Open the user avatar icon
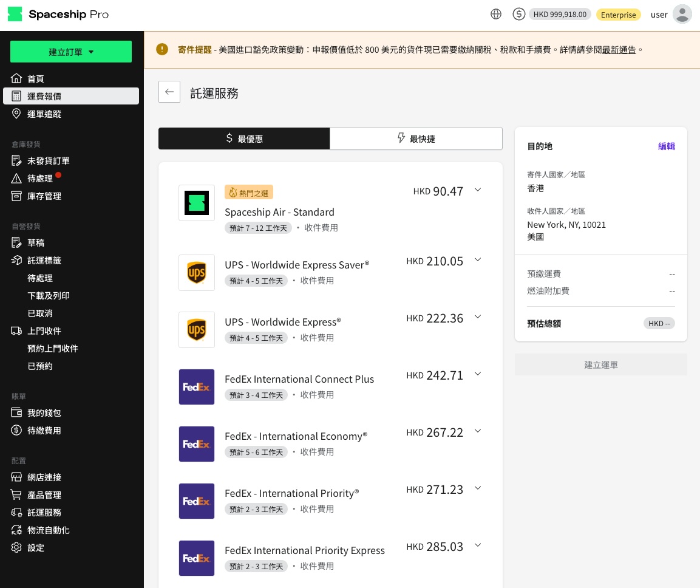This screenshot has height=588, width=700. 682,15
